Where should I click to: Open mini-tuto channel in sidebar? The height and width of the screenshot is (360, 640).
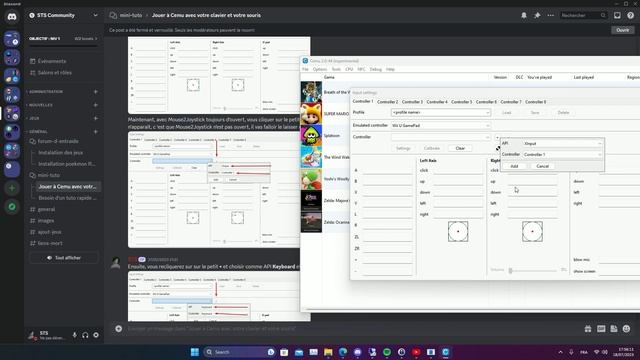click(49, 175)
